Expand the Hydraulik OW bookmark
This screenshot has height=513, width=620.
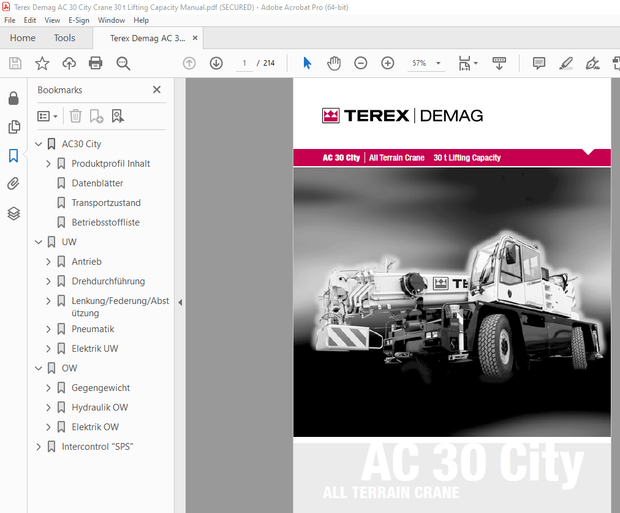coord(48,407)
